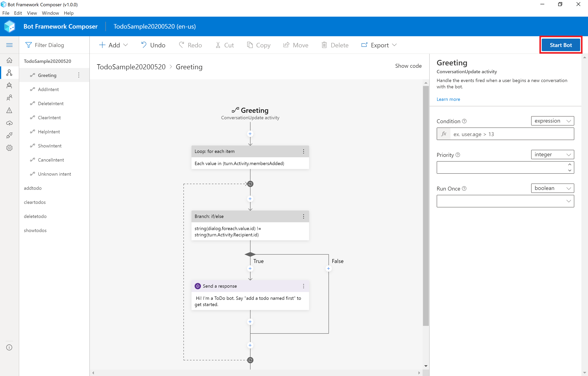
Task: Open the Help menu
Action: (x=68, y=13)
